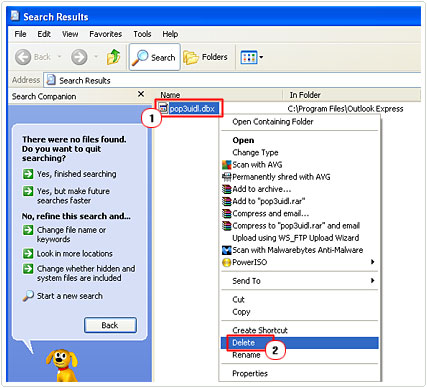Click Change whether hidden and system files link
Screen dimensions: 427x388
click(x=86, y=273)
